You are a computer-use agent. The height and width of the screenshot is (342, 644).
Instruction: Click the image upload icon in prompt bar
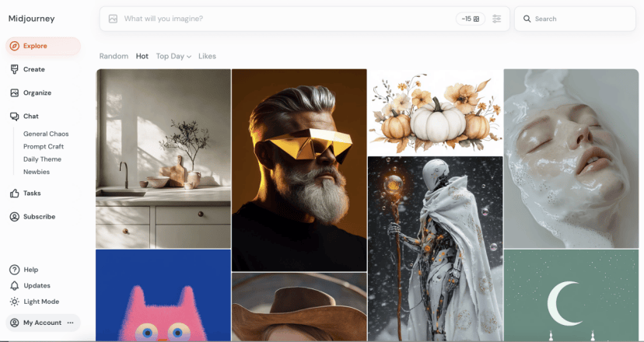[113, 19]
